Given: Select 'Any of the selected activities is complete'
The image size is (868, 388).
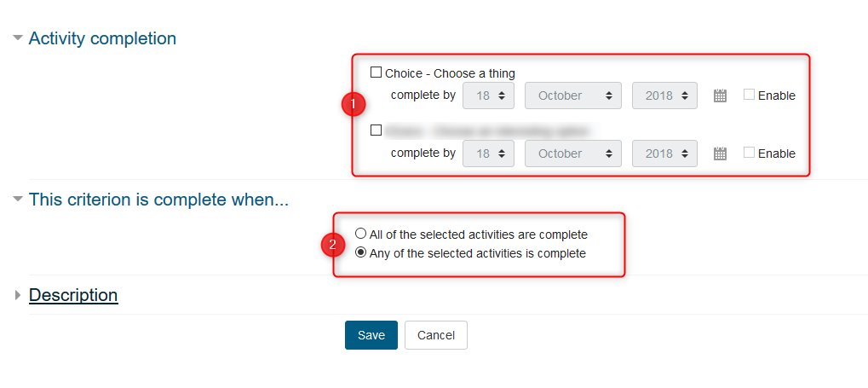Looking at the screenshot, I should click(361, 253).
